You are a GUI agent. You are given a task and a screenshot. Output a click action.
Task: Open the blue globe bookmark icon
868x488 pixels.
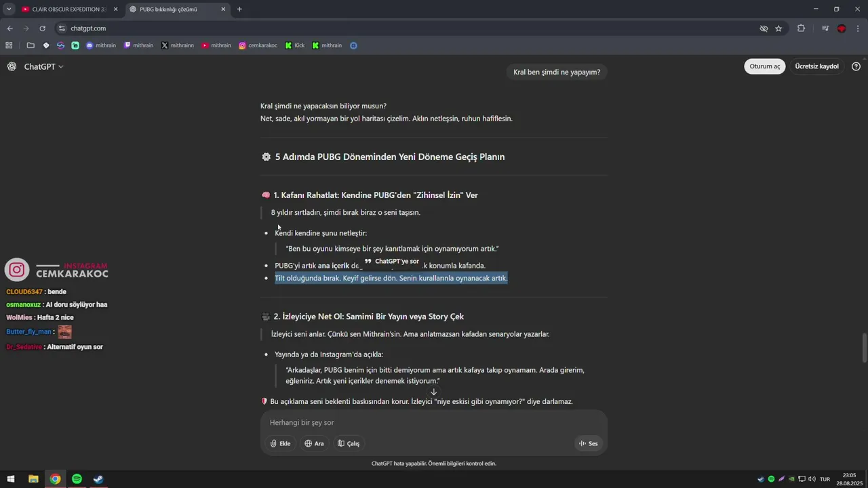(353, 45)
